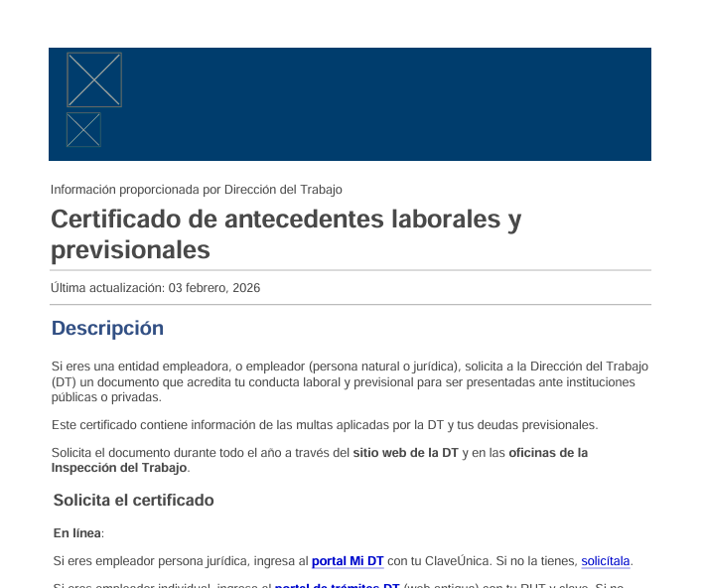The image size is (703, 588).
Task: Click the paragraph starting Este certificado contiene
Action: click(324, 425)
